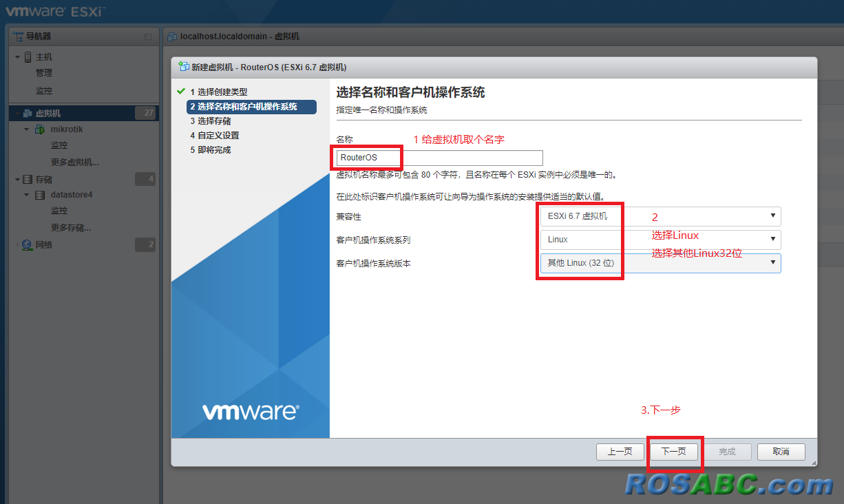
Task: Open step 4 自定义设置
Action: (214, 136)
